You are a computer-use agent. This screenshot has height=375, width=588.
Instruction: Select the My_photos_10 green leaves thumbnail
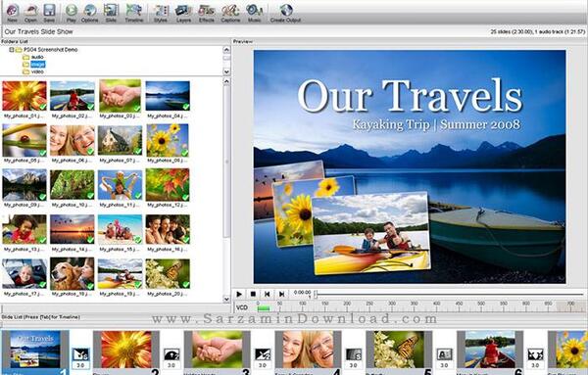coord(72,185)
